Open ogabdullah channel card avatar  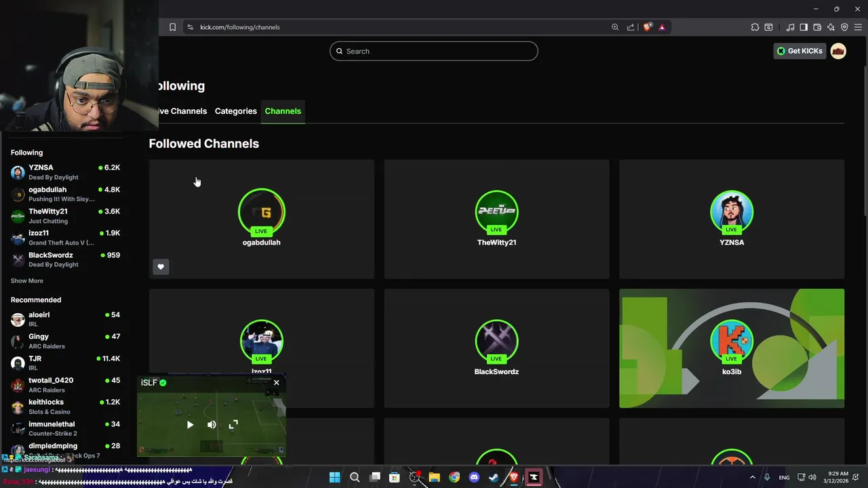(262, 211)
